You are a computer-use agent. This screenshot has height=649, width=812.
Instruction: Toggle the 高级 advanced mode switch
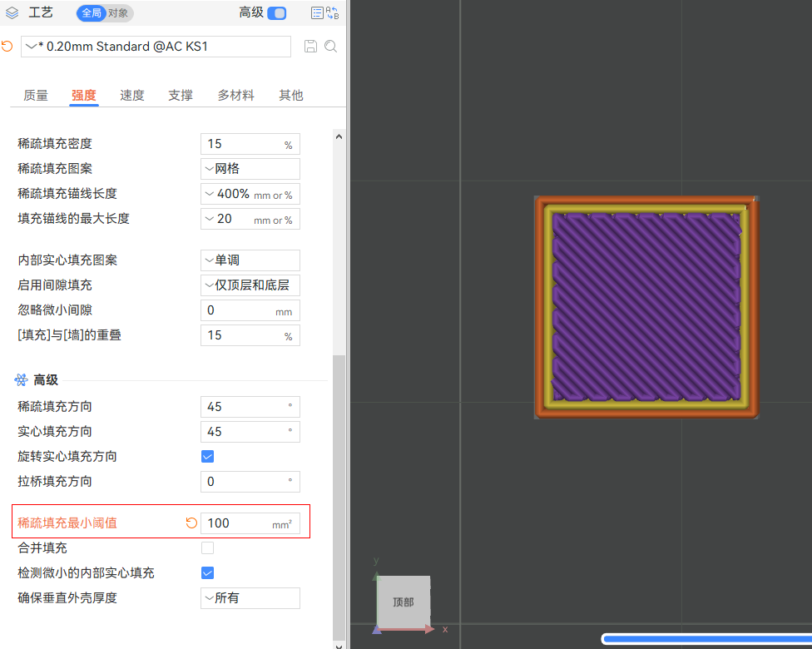coord(277,13)
